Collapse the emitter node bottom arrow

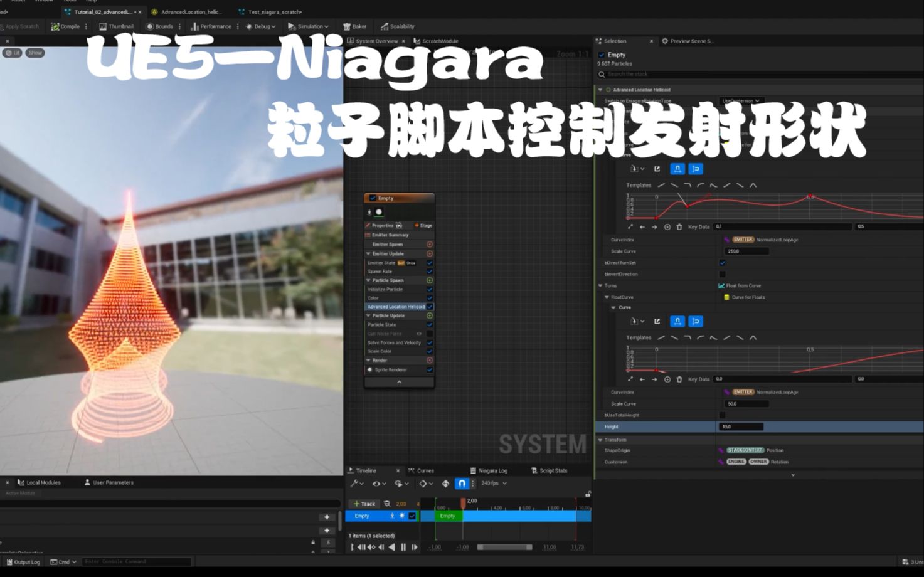tap(399, 382)
